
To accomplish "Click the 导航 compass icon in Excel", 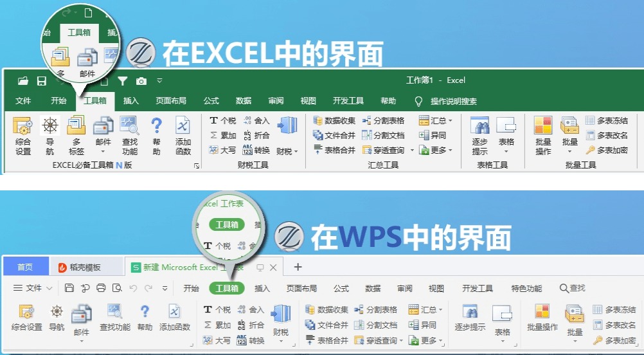I will click(x=50, y=126).
